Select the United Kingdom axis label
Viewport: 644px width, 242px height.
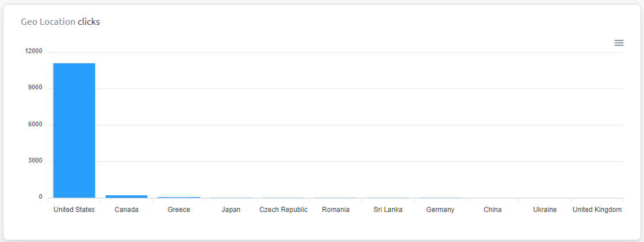(597, 210)
